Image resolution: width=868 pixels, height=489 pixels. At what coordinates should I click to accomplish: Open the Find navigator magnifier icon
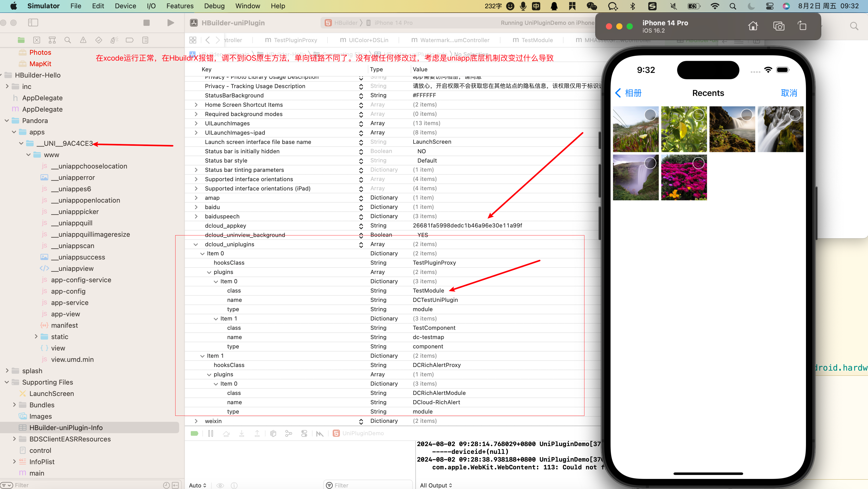67,40
